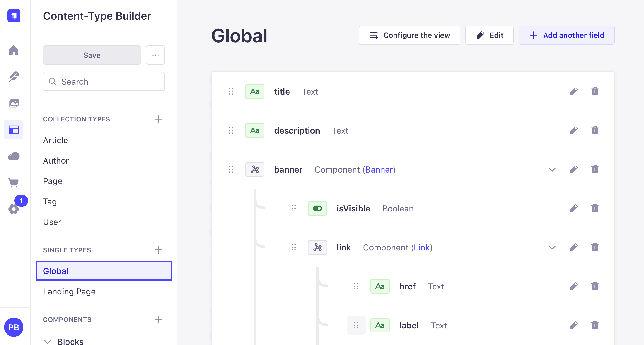The image size is (644, 345).
Task: Add a new collection type plus
Action: tap(158, 119)
